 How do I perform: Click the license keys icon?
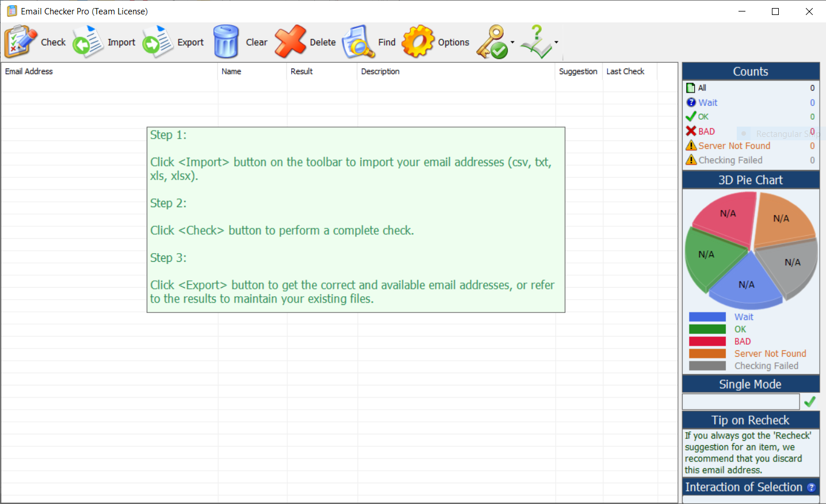[x=492, y=41]
